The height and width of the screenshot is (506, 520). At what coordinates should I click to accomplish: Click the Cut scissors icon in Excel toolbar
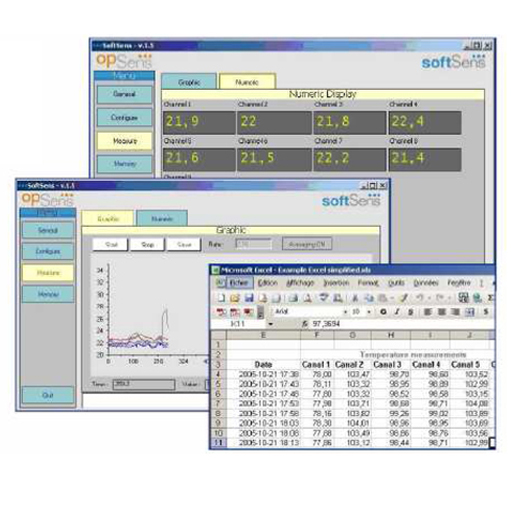point(355,298)
